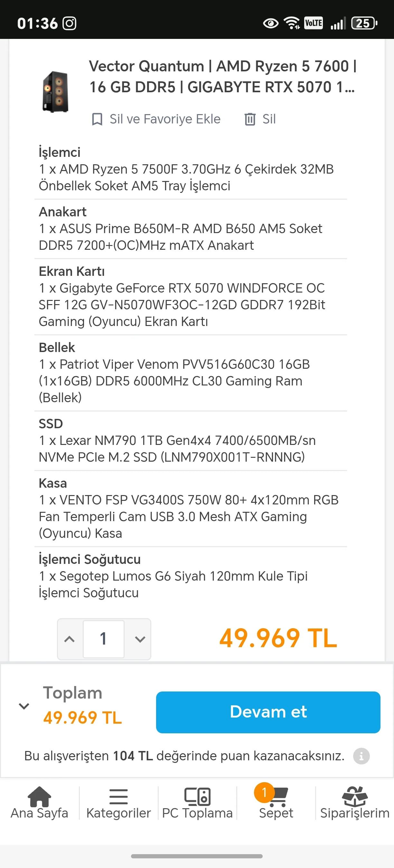
Task: Tap the points info icon
Action: [361, 756]
